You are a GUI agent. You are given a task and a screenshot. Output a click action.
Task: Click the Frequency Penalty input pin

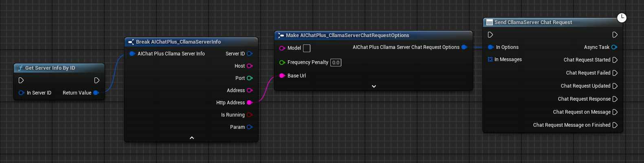(282, 62)
